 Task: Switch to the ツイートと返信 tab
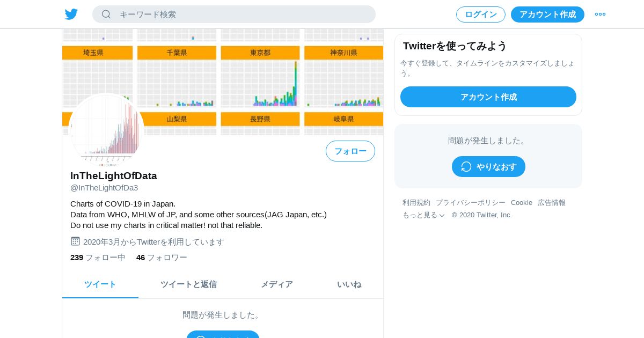coord(188,284)
